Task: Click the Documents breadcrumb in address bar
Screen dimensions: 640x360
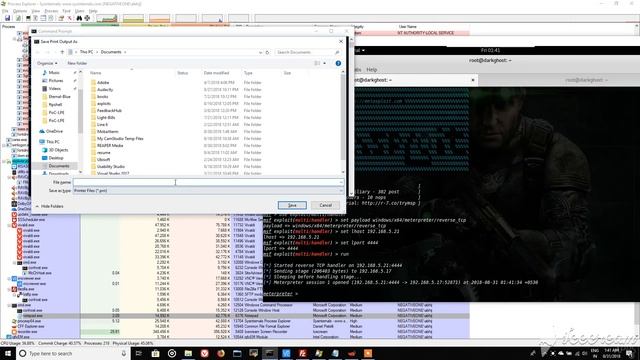Action: pos(111,52)
